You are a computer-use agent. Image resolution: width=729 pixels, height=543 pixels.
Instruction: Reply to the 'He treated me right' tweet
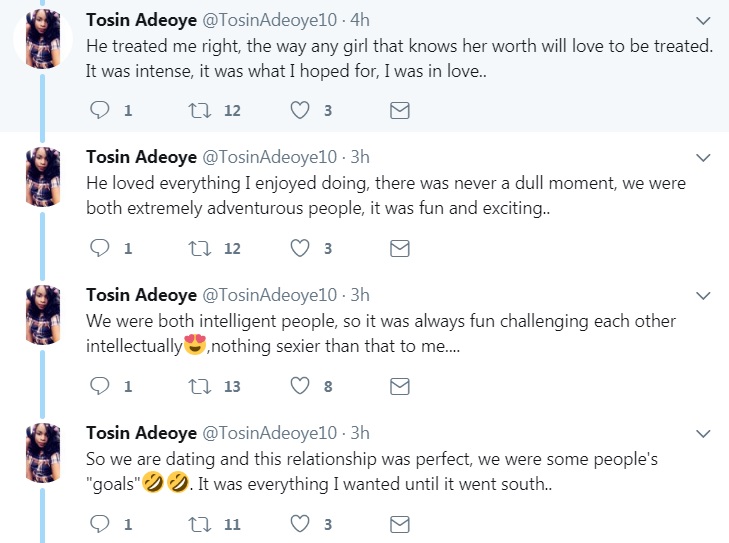99,111
